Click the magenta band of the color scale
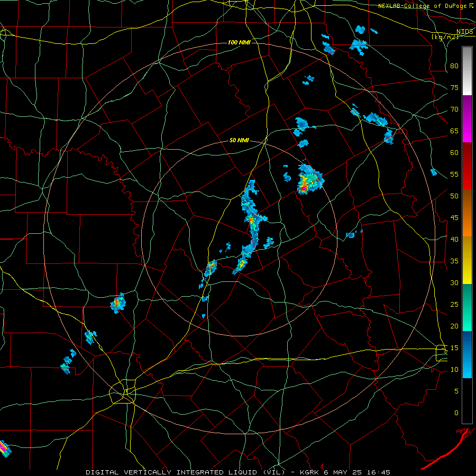The height and width of the screenshot is (476, 476). click(x=467, y=118)
